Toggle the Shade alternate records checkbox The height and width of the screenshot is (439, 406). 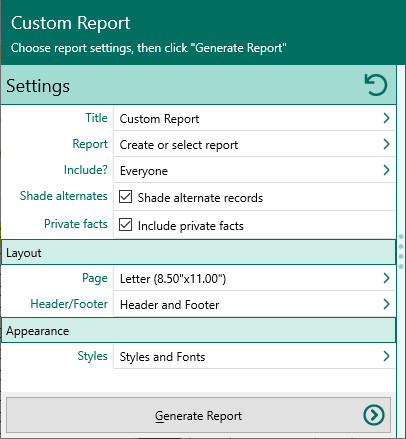125,197
